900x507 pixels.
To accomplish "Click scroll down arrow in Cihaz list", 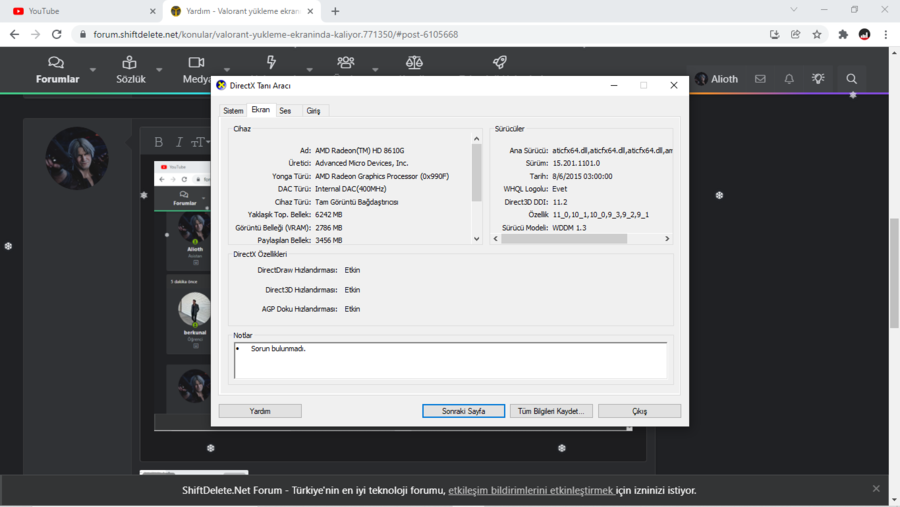I will (x=476, y=239).
